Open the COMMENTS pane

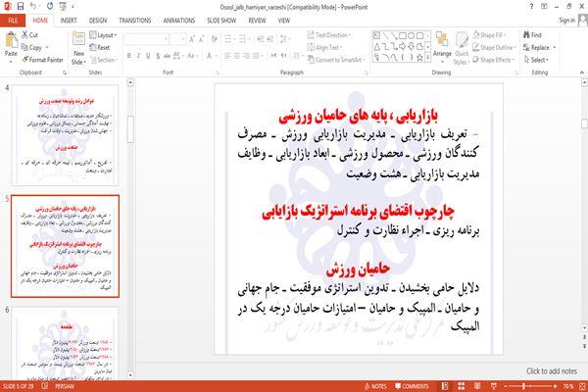coord(412,386)
